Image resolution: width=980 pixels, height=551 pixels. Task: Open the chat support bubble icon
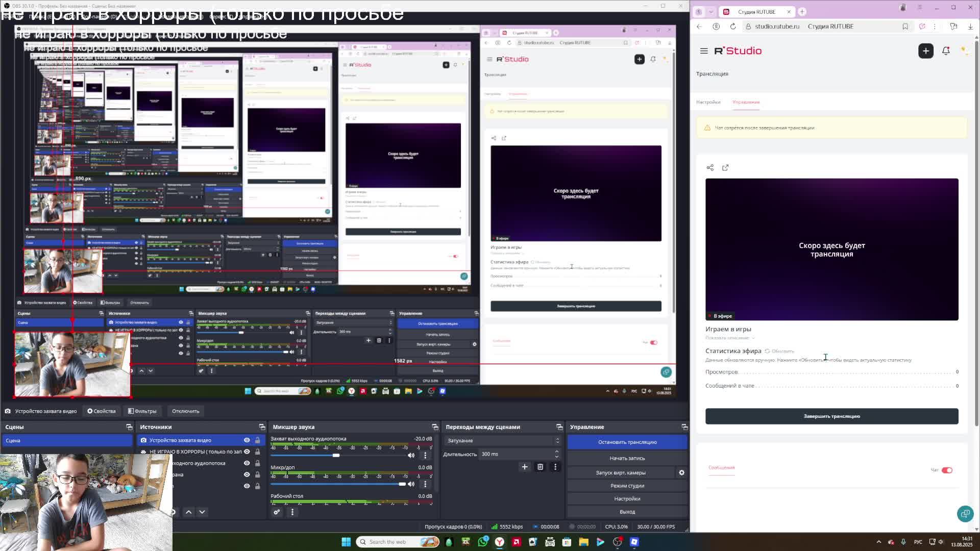[965, 514]
